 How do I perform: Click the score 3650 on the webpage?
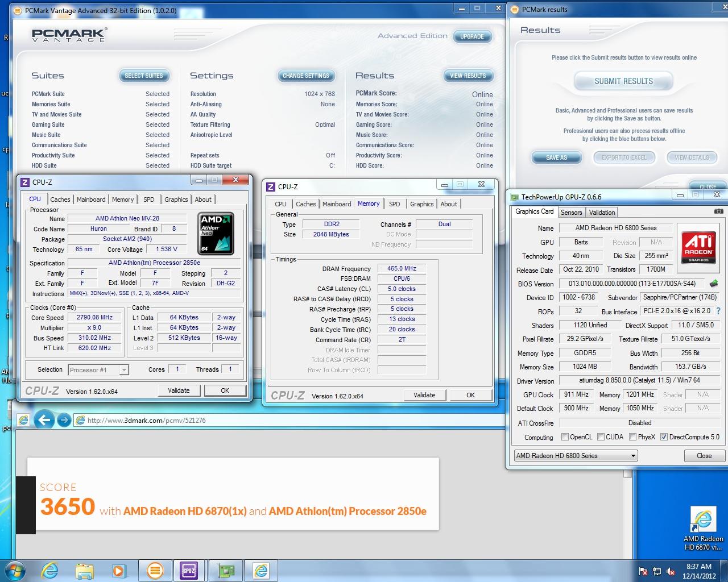click(x=67, y=506)
